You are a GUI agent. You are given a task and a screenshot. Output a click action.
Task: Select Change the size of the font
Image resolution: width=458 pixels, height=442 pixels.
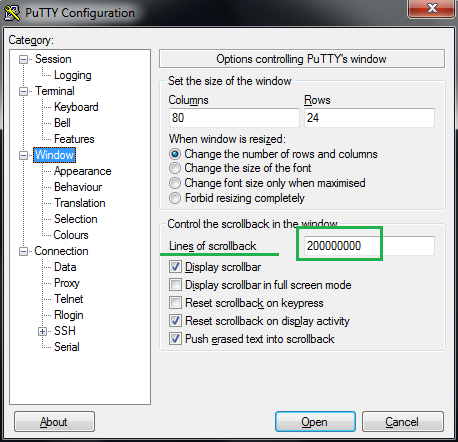(x=175, y=168)
